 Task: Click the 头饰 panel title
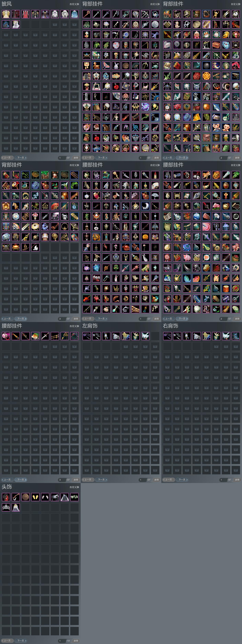coord(7,487)
